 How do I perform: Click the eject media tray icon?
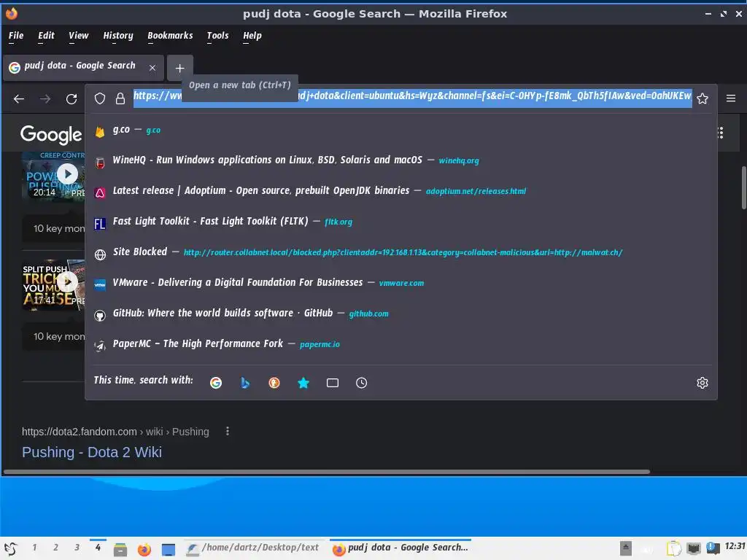(625, 548)
